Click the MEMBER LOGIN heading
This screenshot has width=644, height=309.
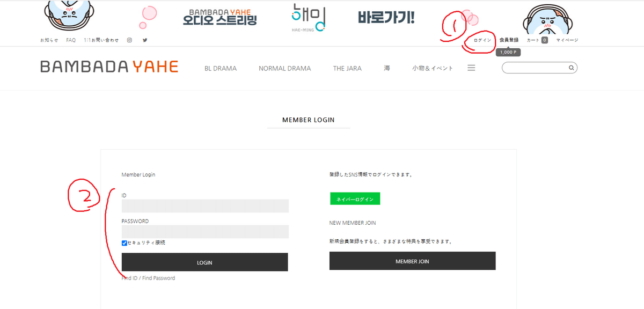point(309,120)
